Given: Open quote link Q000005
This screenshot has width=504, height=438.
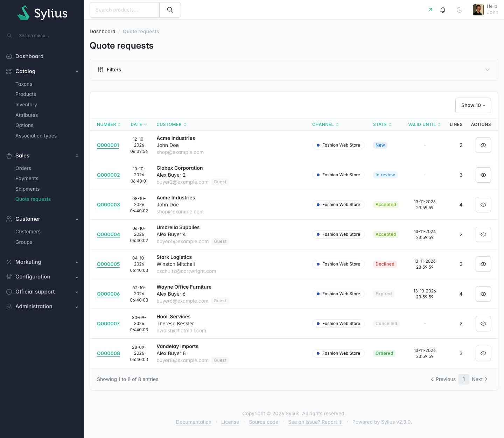Looking at the screenshot, I should [108, 264].
